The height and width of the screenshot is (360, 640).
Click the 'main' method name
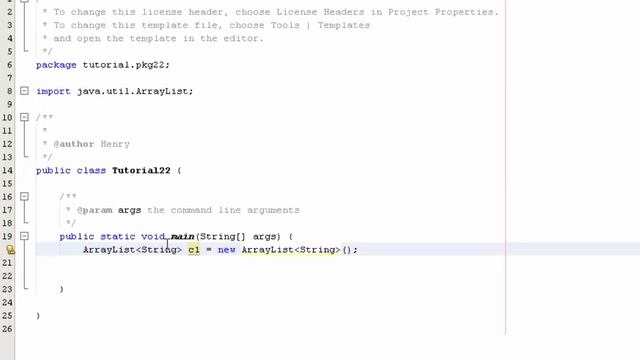(x=182, y=236)
